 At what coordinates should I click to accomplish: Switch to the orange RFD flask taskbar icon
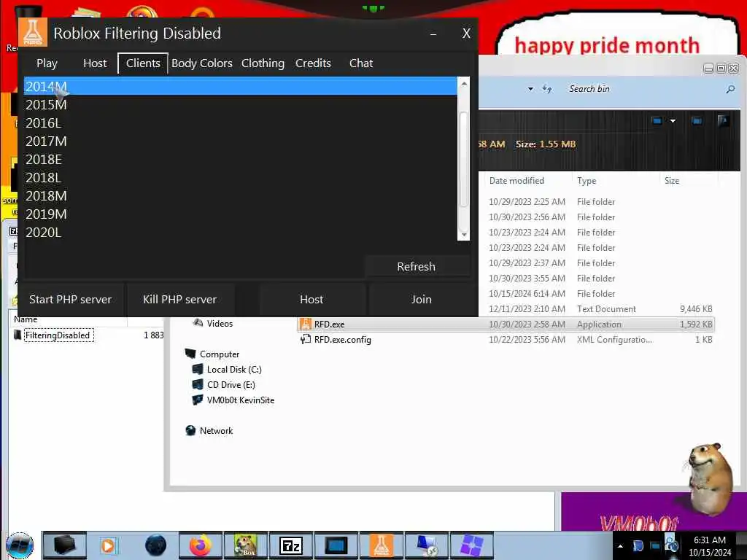381,545
